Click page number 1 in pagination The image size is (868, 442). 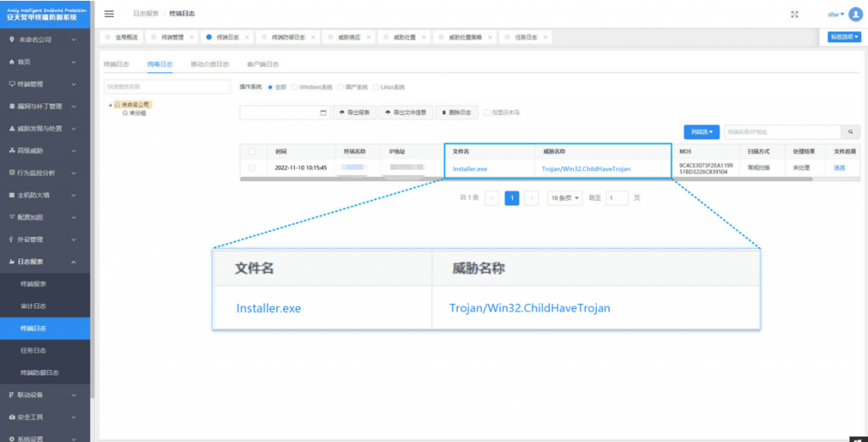coord(512,198)
